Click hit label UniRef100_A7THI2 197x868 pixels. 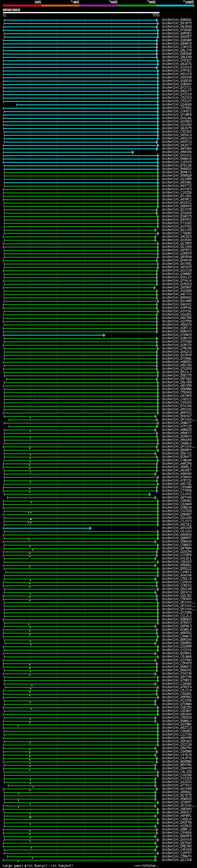[176, 785]
